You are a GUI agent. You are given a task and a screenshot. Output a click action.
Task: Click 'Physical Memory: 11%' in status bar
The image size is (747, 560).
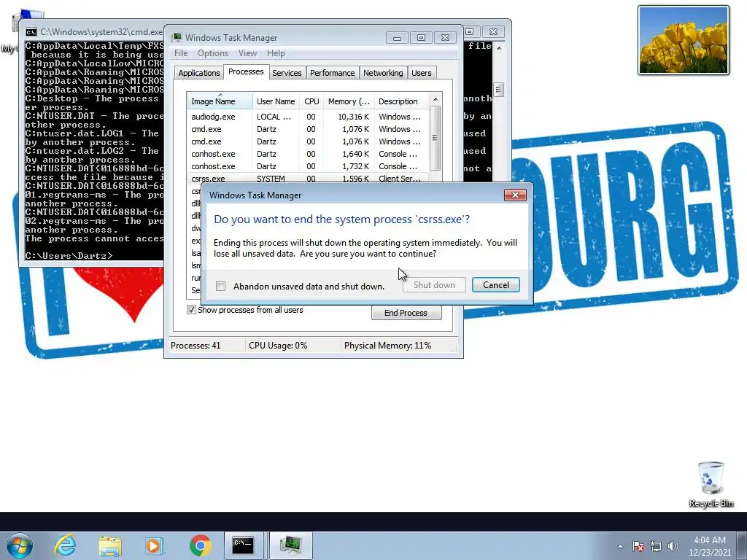[x=388, y=346]
